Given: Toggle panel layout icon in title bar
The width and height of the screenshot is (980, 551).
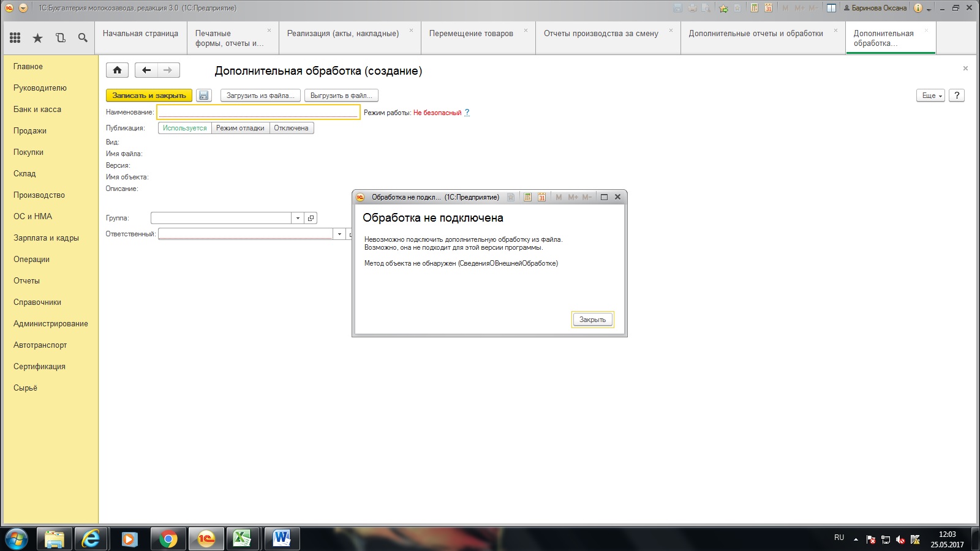Looking at the screenshot, I should click(x=831, y=8).
